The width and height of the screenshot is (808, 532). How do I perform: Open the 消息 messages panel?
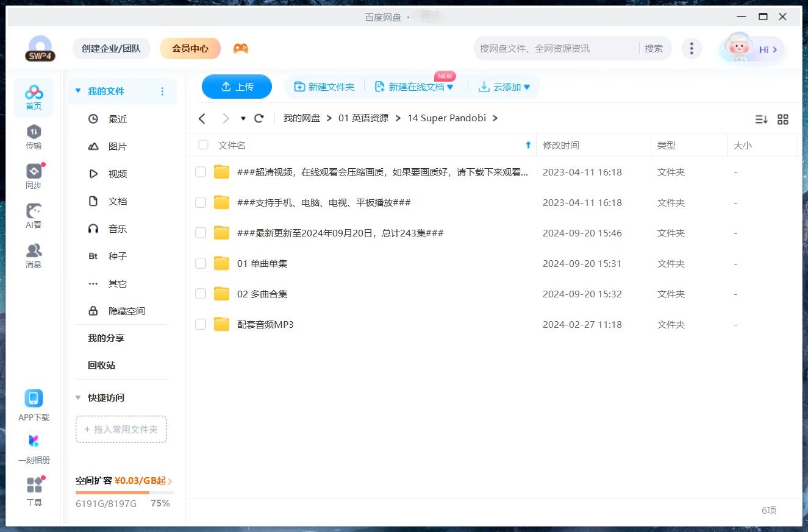point(34,255)
